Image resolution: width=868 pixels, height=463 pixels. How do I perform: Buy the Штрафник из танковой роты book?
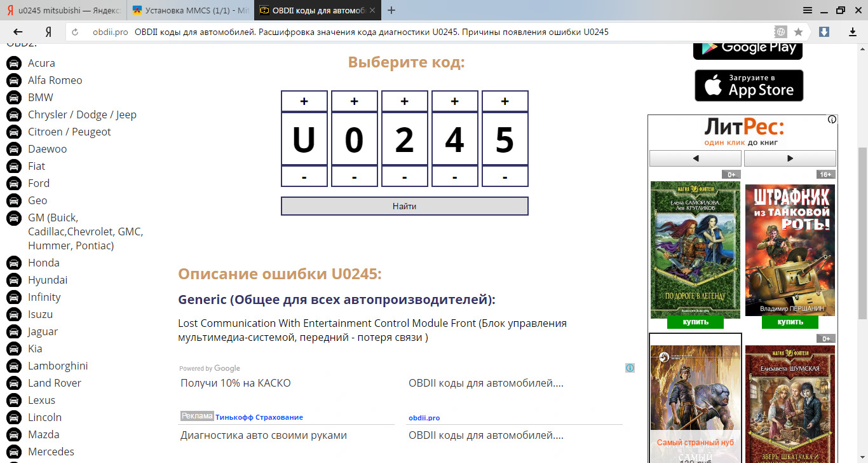click(790, 322)
